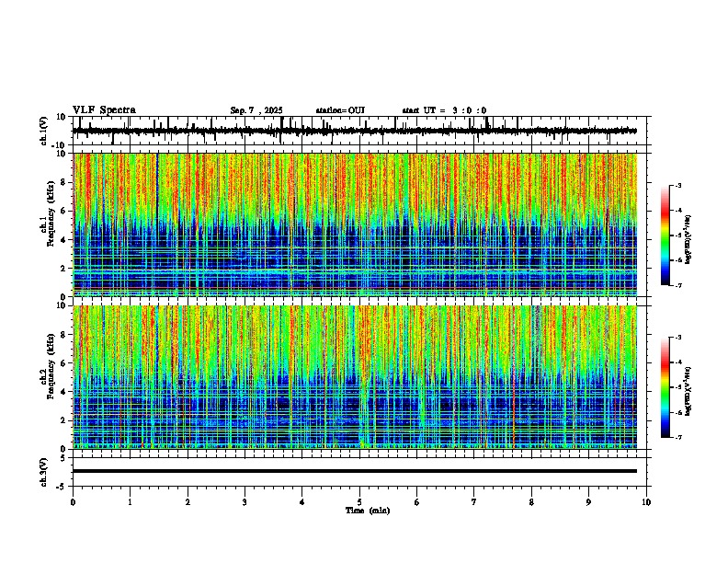This screenshot has width=728, height=563.
Task: Click the ch.1 "Frequency (kHz)" axis label
Action: 51,213
